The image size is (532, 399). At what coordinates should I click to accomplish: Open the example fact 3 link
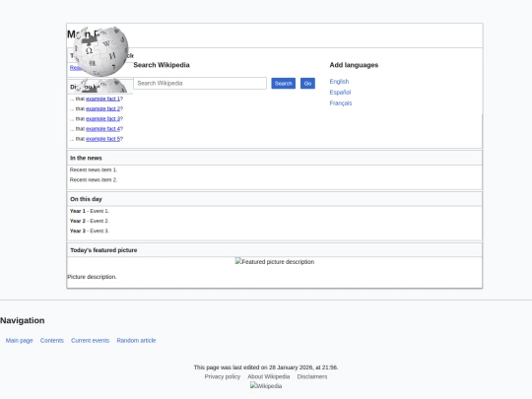coord(102,119)
